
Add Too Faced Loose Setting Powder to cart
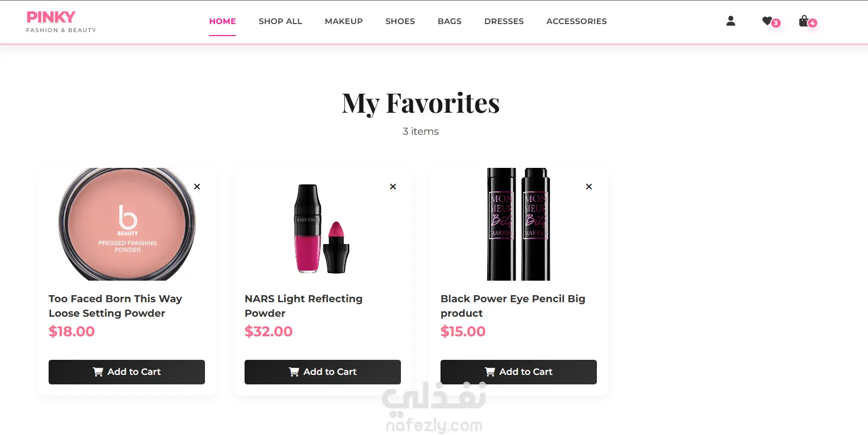click(127, 372)
